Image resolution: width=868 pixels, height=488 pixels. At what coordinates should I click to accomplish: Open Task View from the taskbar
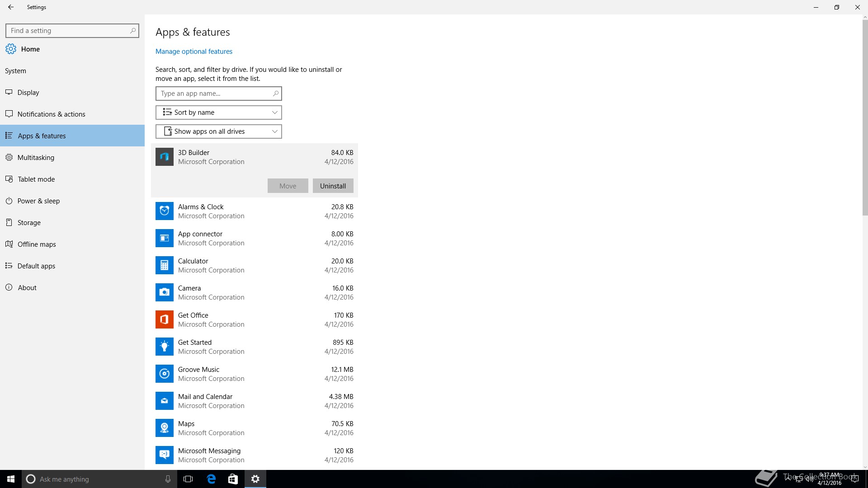click(188, 479)
